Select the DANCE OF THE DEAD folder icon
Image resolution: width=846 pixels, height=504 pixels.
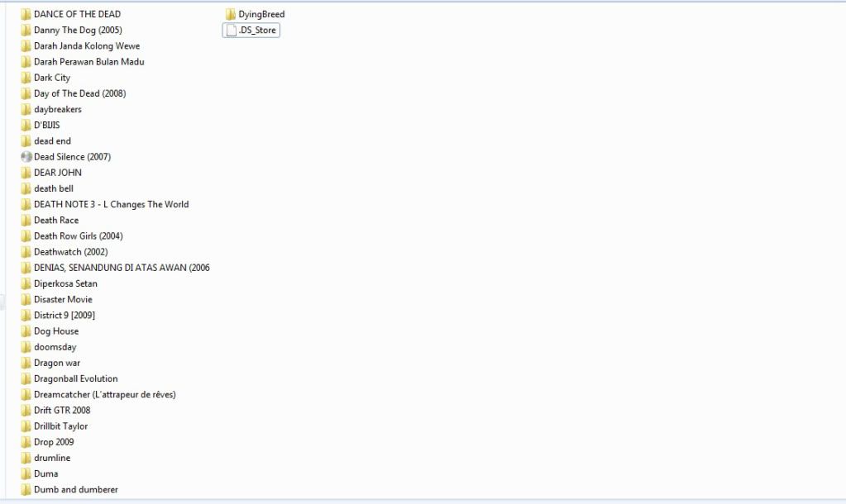click(x=26, y=14)
